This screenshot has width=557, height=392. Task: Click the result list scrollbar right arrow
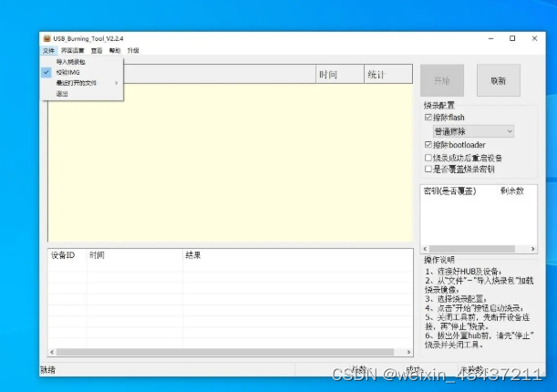pyautogui.click(x=408, y=352)
